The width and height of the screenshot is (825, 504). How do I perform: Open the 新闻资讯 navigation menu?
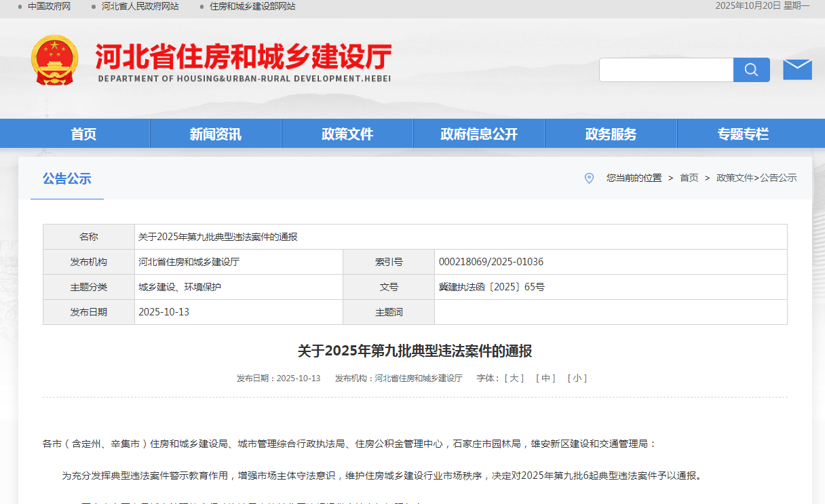[215, 134]
